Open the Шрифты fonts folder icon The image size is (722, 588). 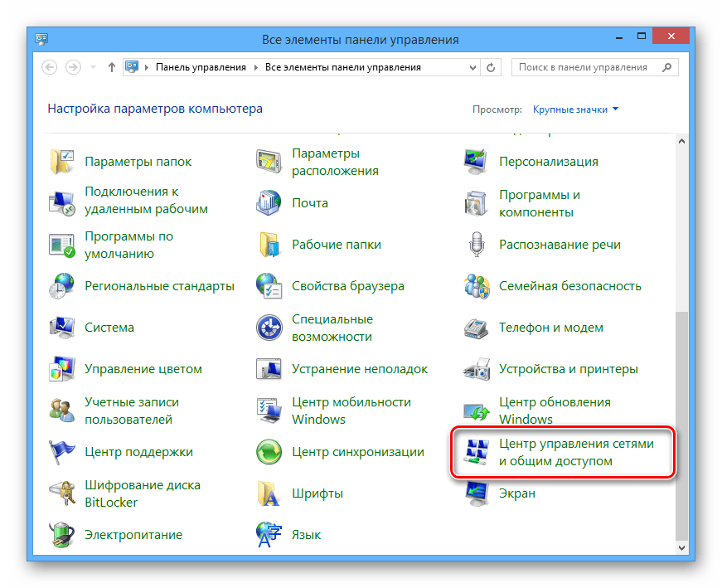point(269,493)
